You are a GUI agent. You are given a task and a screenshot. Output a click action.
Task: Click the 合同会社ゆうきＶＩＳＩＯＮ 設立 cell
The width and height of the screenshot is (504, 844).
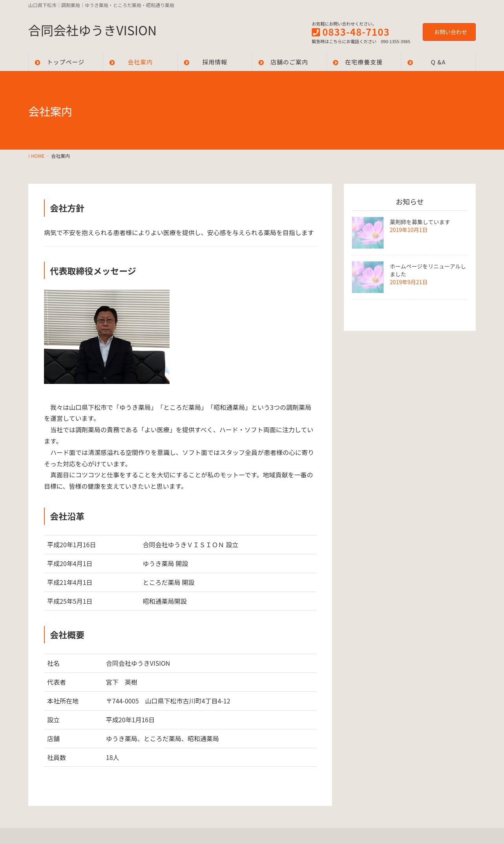[x=228, y=545]
